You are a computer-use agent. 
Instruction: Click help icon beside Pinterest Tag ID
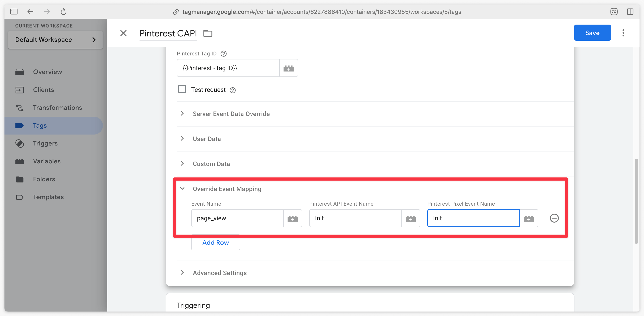224,53
